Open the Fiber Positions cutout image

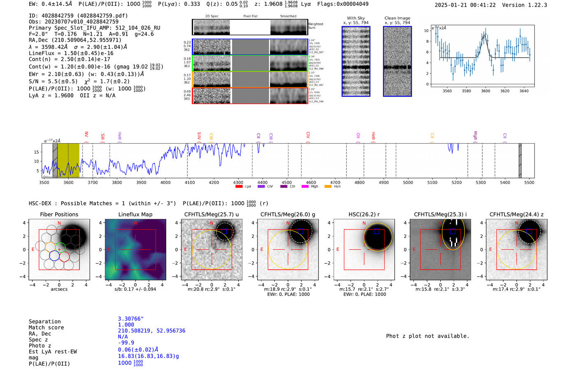[x=59, y=250]
